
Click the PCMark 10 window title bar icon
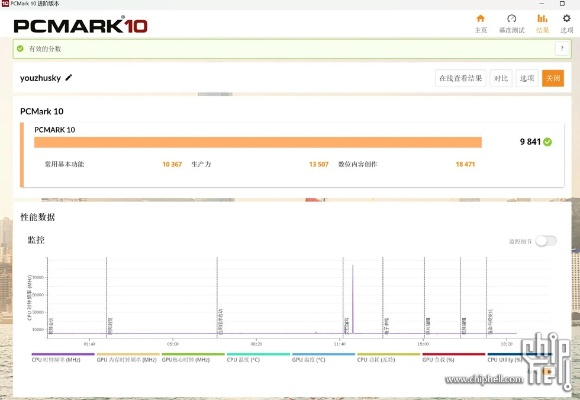click(x=5, y=3)
